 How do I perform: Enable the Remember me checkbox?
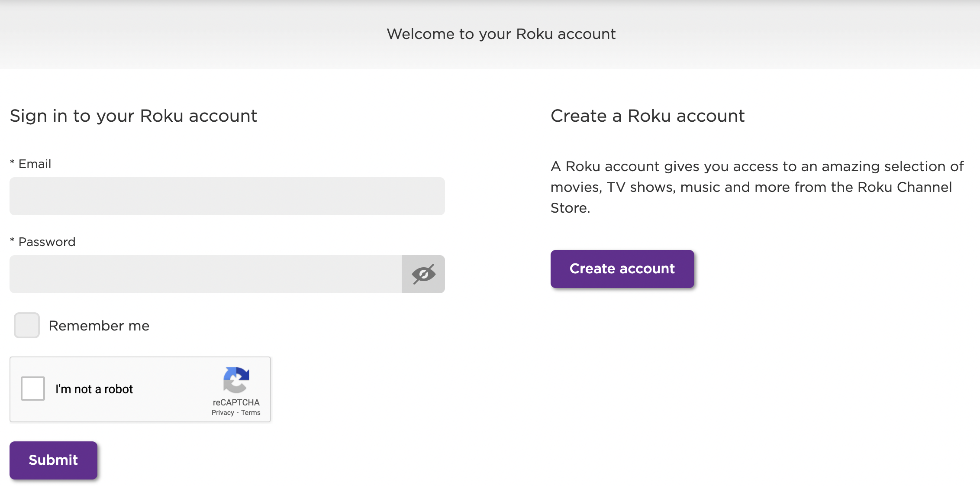pyautogui.click(x=27, y=325)
